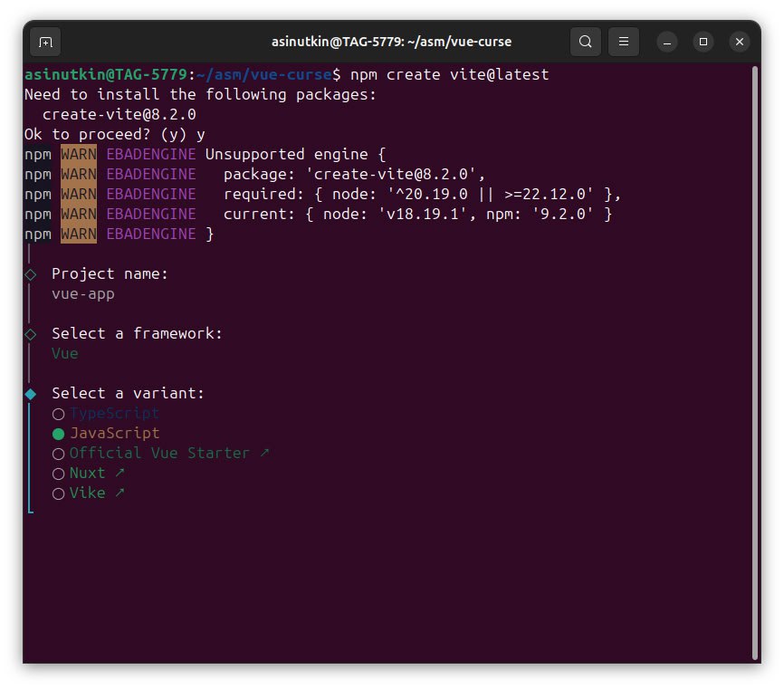Open the terminal search tool
Image resolution: width=784 pixels, height=689 pixels.
tap(586, 42)
